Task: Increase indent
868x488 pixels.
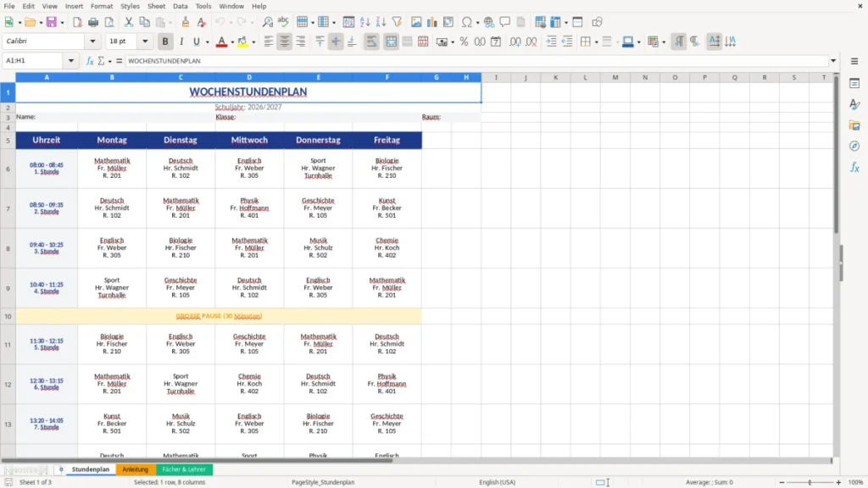Action: pos(551,42)
